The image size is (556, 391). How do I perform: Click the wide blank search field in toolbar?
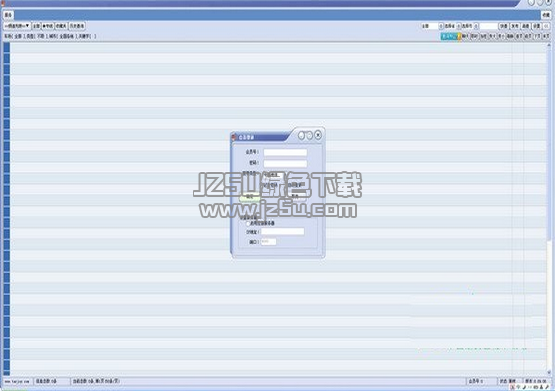pyautogui.click(x=489, y=26)
